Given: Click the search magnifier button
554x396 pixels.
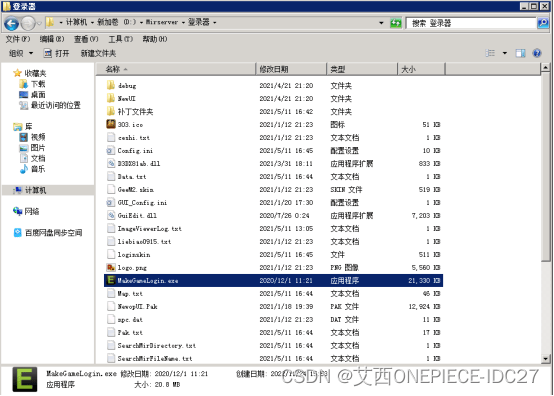Looking at the screenshot, I should pyautogui.click(x=543, y=23).
